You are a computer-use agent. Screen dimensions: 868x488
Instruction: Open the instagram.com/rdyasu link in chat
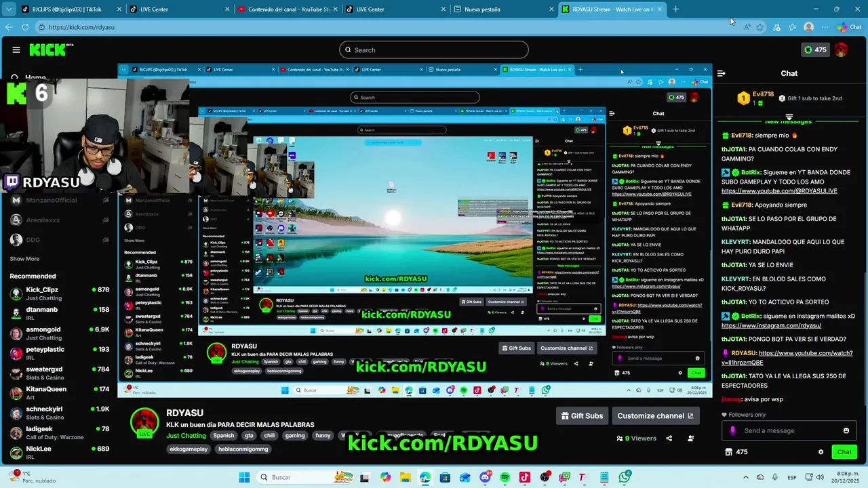click(x=771, y=326)
